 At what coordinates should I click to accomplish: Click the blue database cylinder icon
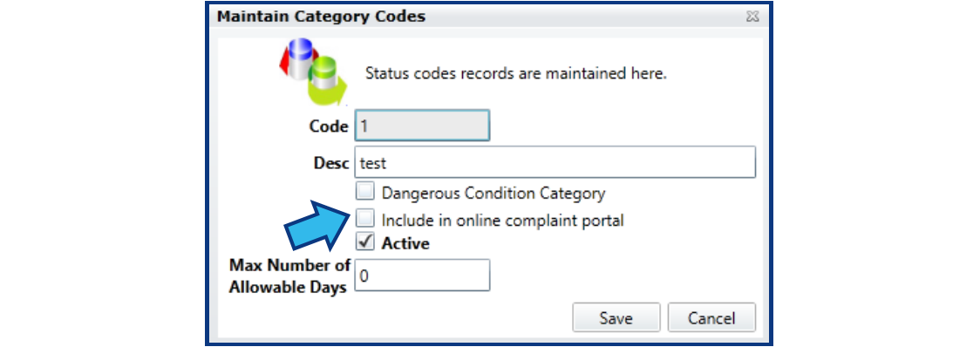point(300,58)
